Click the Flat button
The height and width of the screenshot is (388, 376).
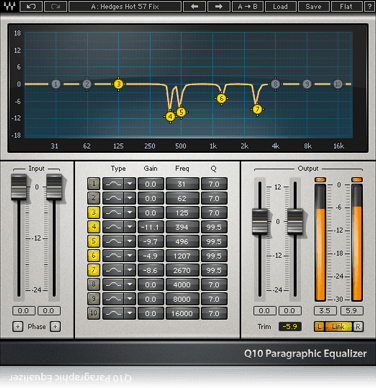(x=346, y=6)
